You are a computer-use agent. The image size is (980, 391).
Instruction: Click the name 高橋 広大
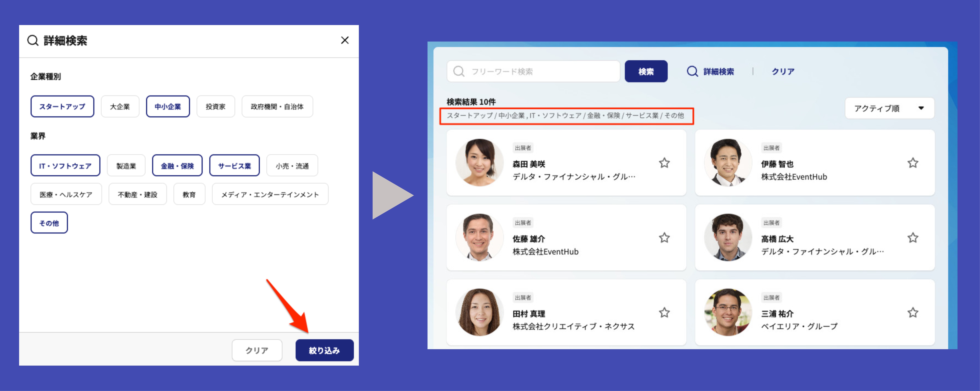pos(777,239)
